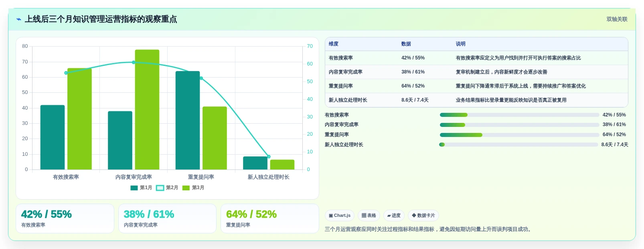Open the 38% / 61% 内容复审完成率 stat card
Screen dimensions: 644x249
point(168,218)
